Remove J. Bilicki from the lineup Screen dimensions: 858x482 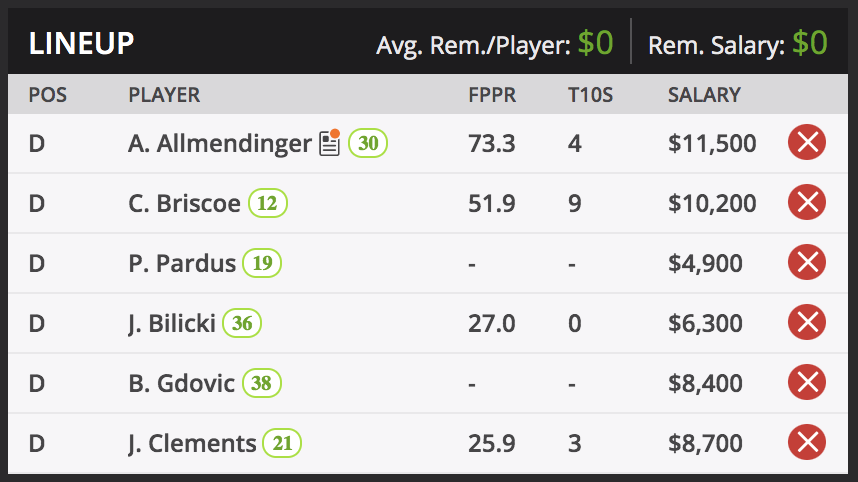coord(807,323)
